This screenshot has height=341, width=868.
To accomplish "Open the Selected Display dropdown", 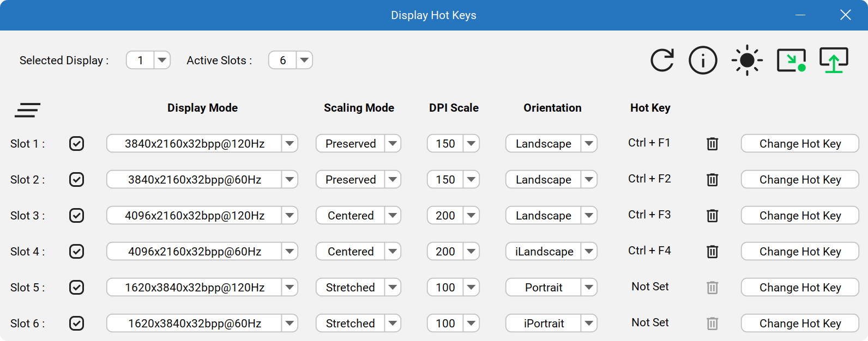I will point(148,60).
